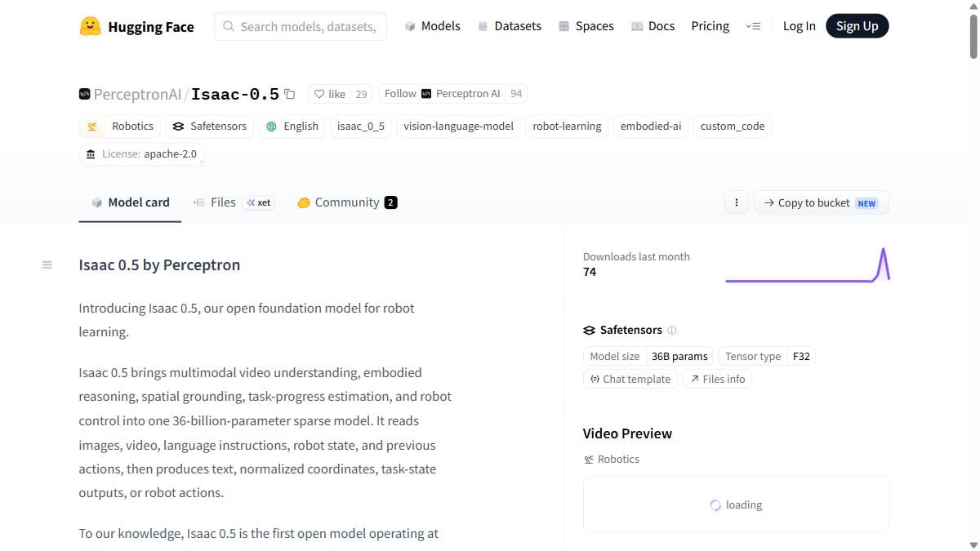Click the vision-language-model tag

point(458,127)
